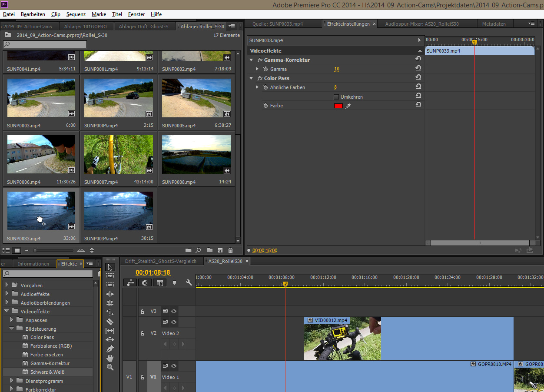This screenshot has height=392, width=544.
Task: Reset the Gamma-Korrektur effect
Action: 418,60
